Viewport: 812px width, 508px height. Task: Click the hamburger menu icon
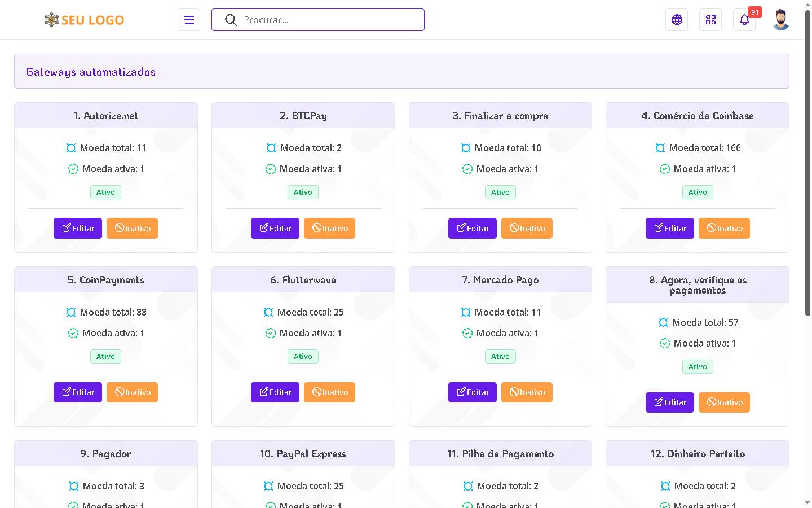pos(189,20)
